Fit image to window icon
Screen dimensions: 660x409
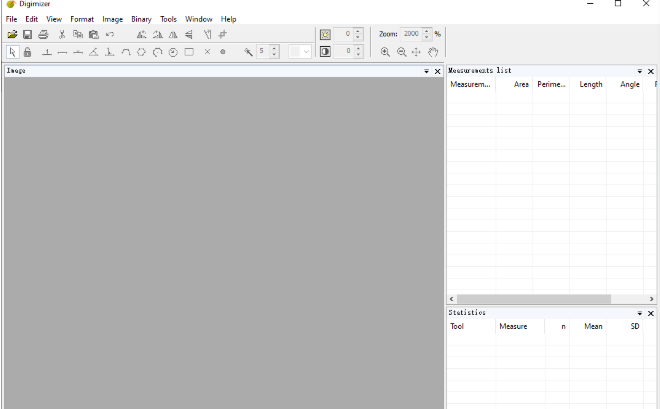pyautogui.click(x=416, y=52)
